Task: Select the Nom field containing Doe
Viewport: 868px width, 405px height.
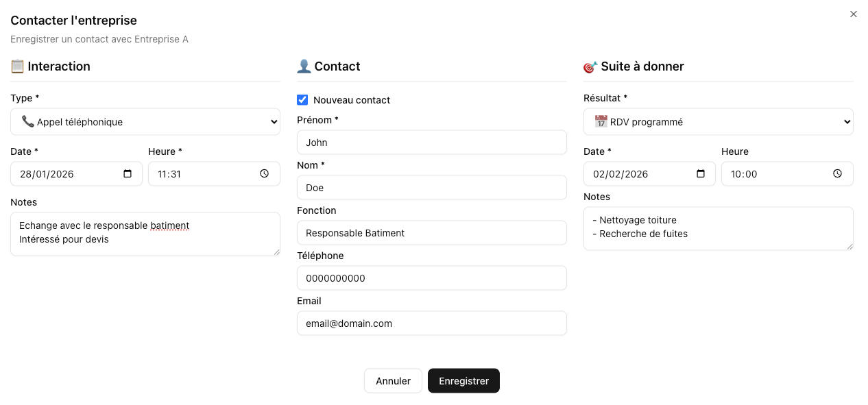Action: click(431, 188)
